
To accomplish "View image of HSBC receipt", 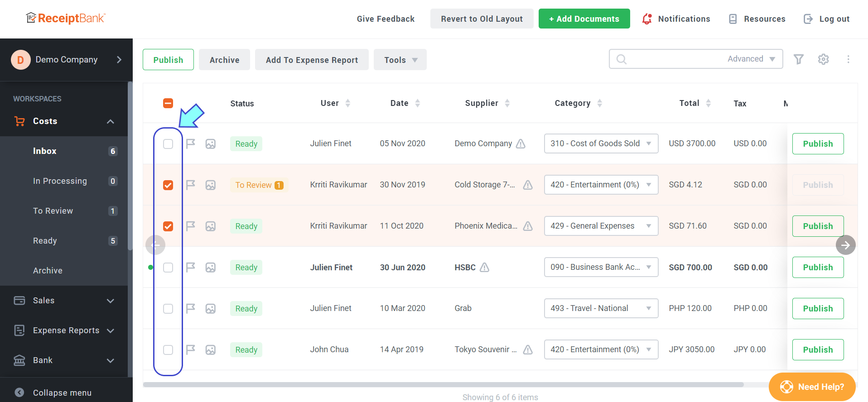I will (x=211, y=268).
